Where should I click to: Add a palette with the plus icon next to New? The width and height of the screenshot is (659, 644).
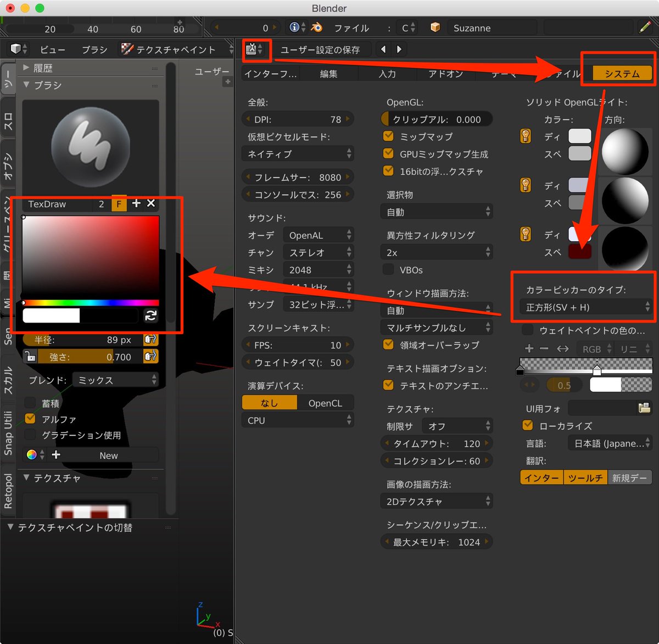(56, 455)
